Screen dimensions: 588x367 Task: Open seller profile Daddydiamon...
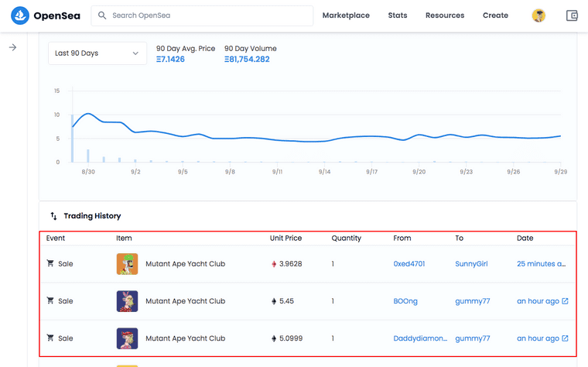pyautogui.click(x=420, y=338)
